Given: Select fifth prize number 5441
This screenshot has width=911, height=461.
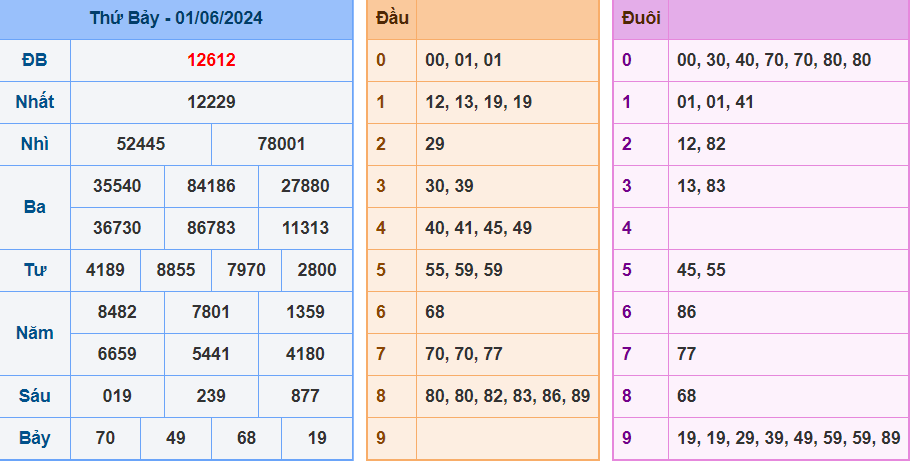Looking at the screenshot, I should [211, 353].
